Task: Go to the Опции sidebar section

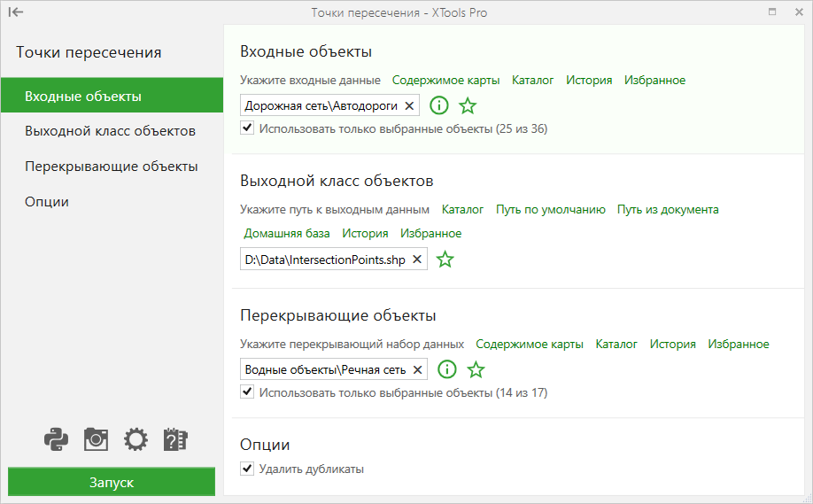Action: pyautogui.click(x=112, y=202)
